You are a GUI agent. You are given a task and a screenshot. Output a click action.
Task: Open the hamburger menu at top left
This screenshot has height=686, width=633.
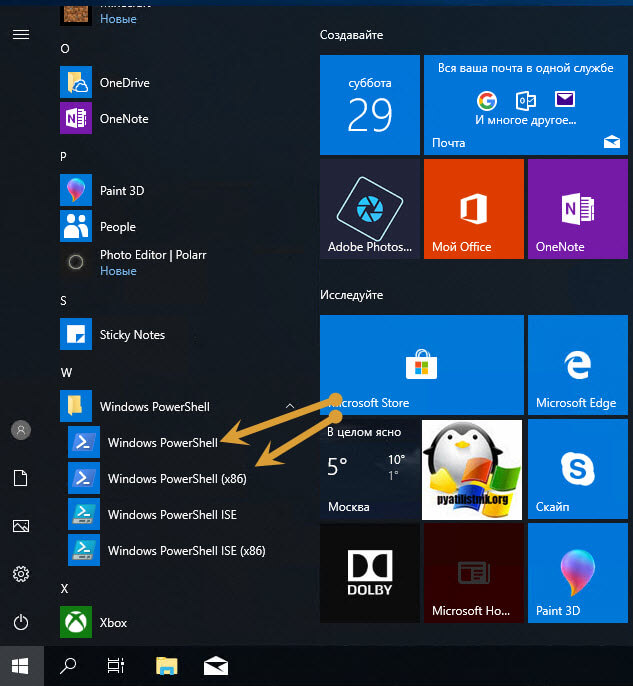[x=20, y=34]
